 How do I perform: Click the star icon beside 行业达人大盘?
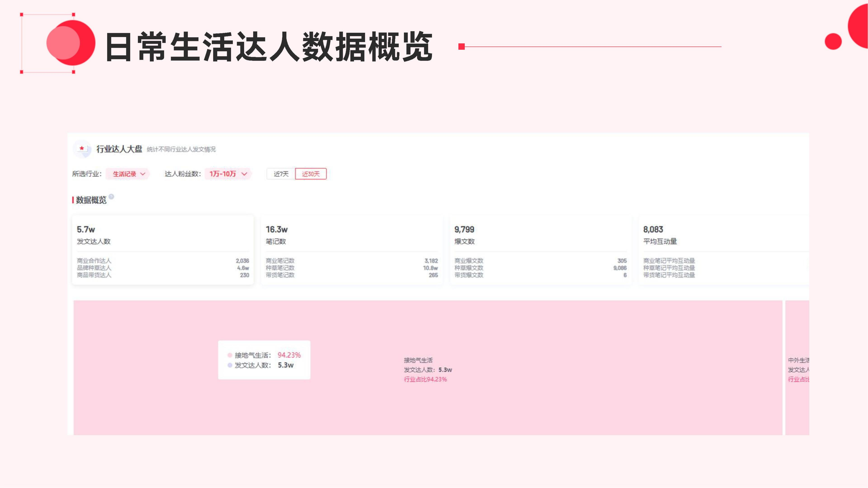[x=82, y=148]
